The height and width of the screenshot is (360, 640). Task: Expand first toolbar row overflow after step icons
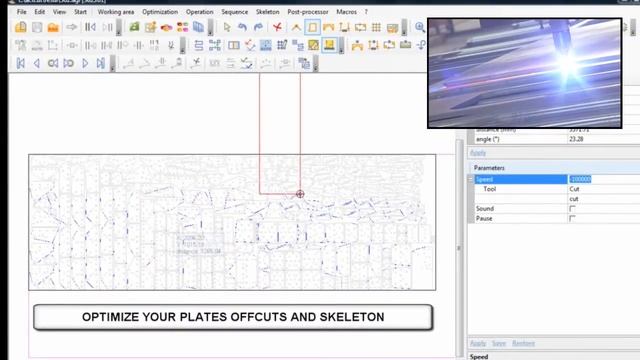pos(119,27)
